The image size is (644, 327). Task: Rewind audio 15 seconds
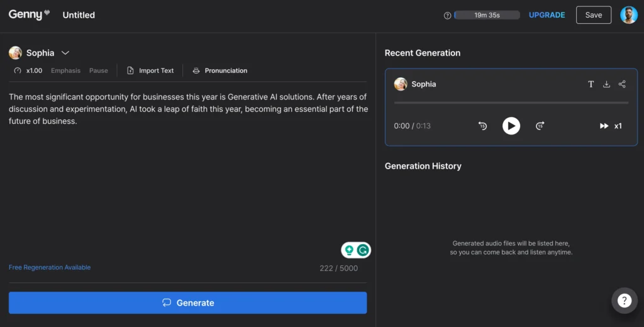pyautogui.click(x=482, y=126)
